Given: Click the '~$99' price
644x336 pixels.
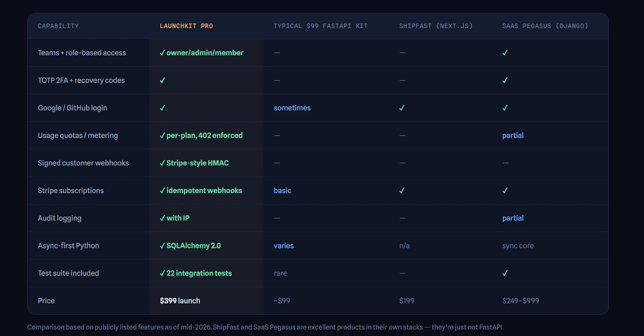Looking at the screenshot, I should click(x=282, y=301).
